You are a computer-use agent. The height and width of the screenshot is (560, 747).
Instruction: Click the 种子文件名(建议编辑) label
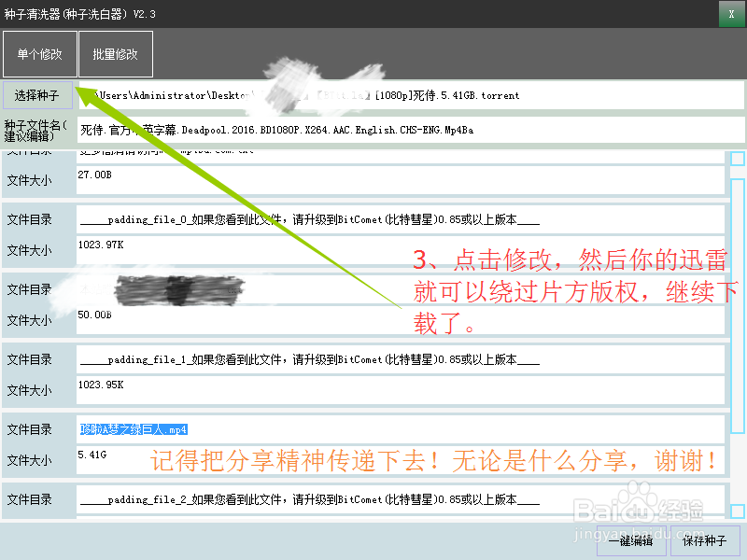(35, 131)
